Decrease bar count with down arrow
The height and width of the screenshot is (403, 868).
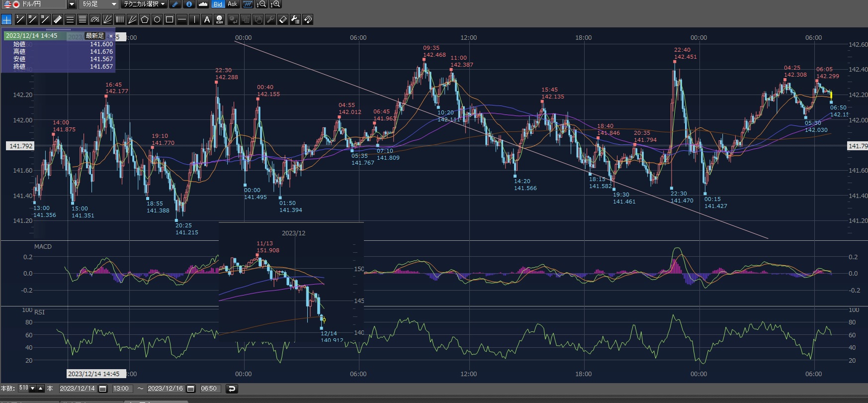[33, 389]
